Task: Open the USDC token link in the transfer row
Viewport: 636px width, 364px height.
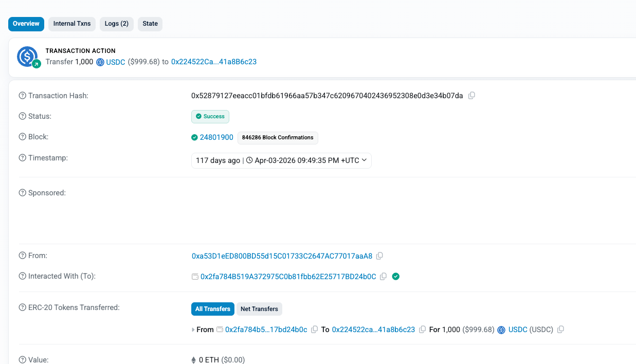Action: (518, 330)
